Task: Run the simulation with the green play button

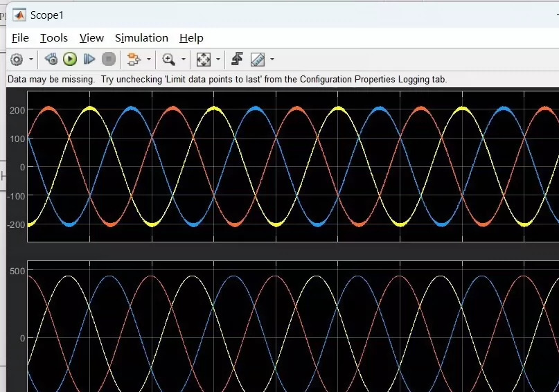Action: click(70, 59)
